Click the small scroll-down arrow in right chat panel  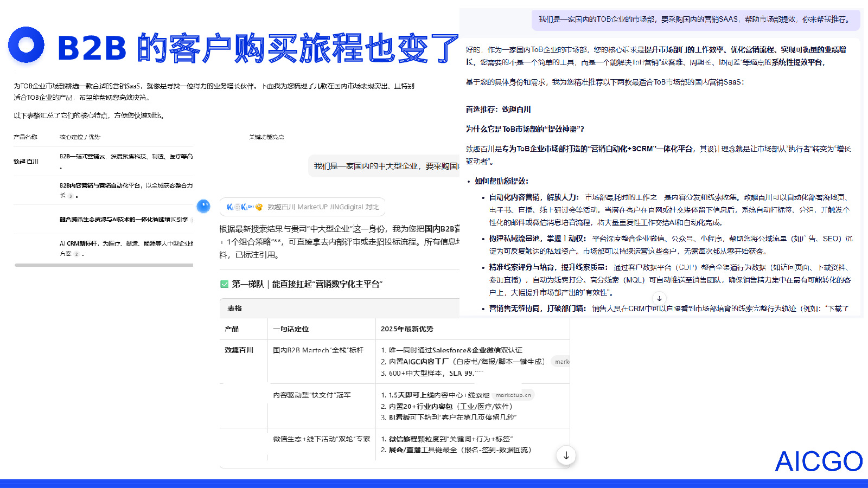click(x=659, y=298)
